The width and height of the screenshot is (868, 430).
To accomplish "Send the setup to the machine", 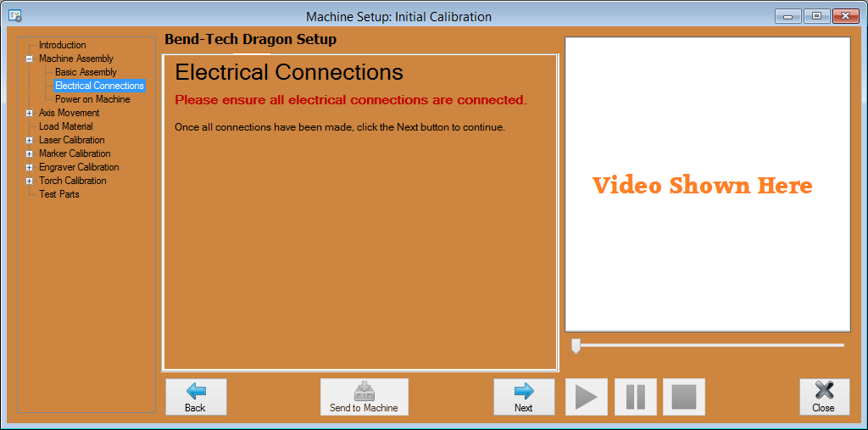I will point(364,397).
